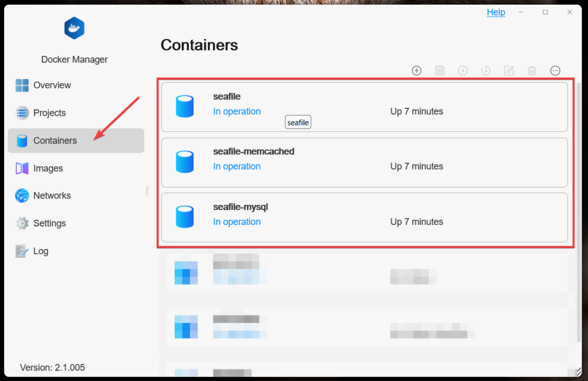Click the edit container pencil icon
This screenshot has height=381, width=588.
pos(509,71)
